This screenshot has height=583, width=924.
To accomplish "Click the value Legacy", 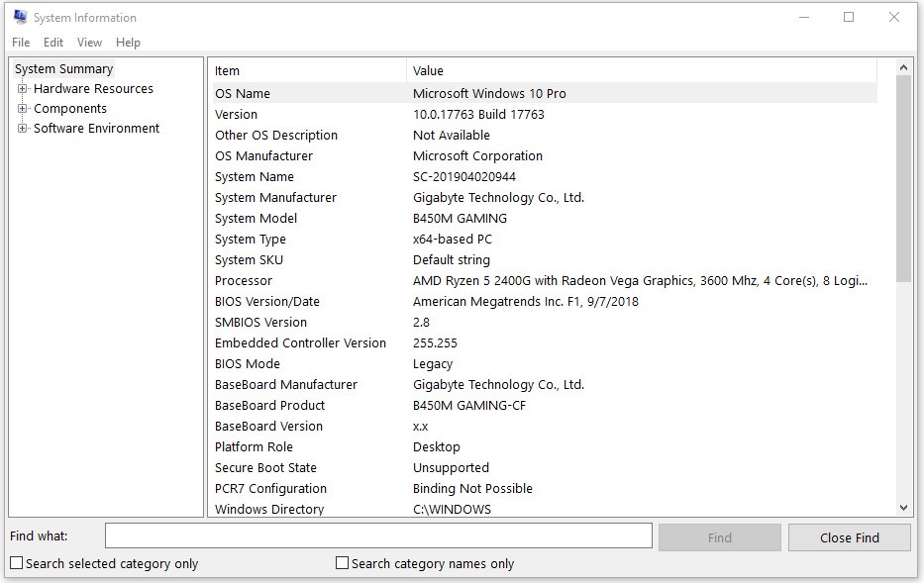I will point(433,364).
